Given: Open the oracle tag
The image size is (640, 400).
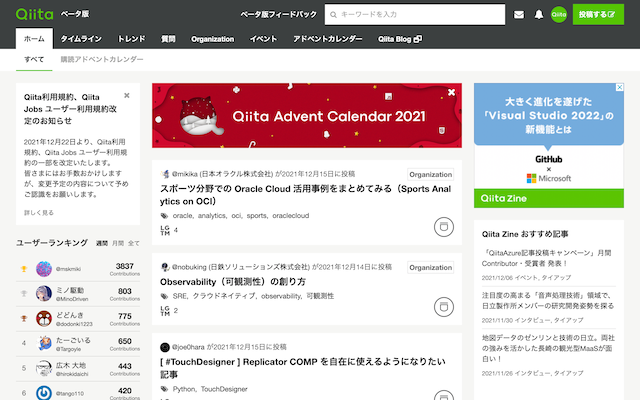Looking at the screenshot, I should (183, 216).
